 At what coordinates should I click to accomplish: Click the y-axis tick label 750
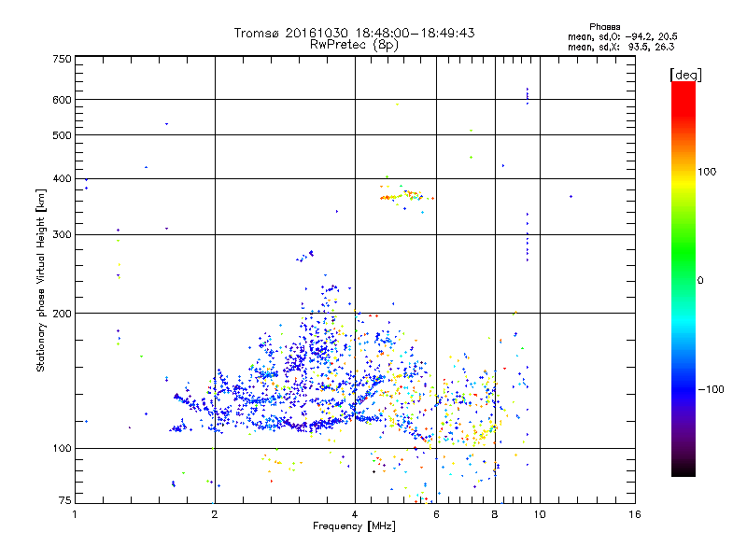[62, 59]
